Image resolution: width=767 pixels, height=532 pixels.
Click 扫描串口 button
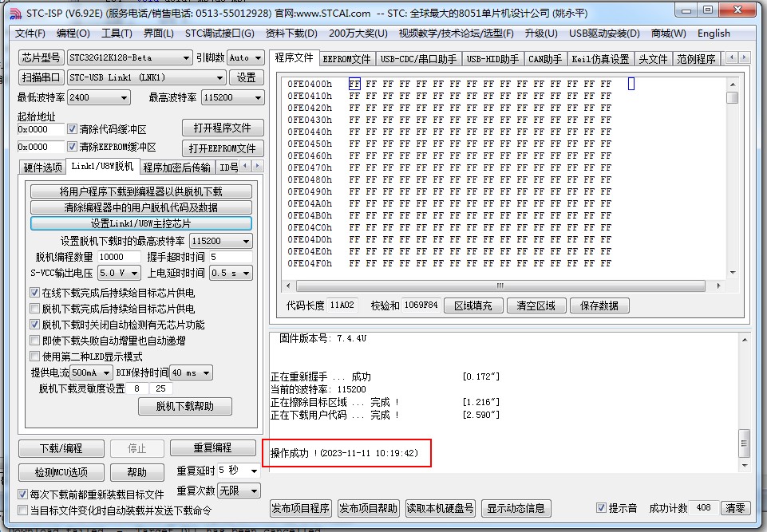click(41, 77)
